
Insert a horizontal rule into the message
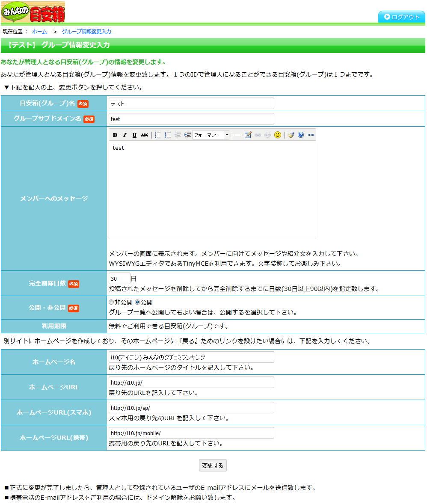[x=238, y=135]
